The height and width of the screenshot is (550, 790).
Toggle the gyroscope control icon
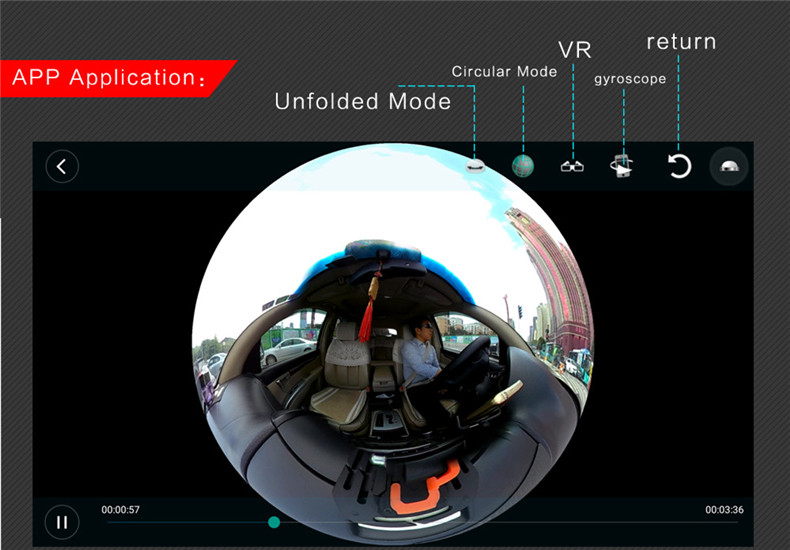[x=622, y=166]
